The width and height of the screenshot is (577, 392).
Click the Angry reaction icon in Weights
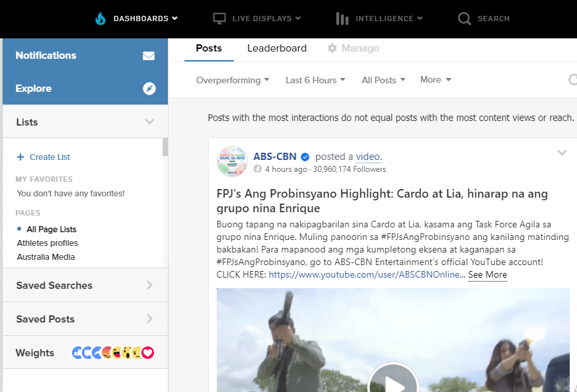[x=107, y=352]
